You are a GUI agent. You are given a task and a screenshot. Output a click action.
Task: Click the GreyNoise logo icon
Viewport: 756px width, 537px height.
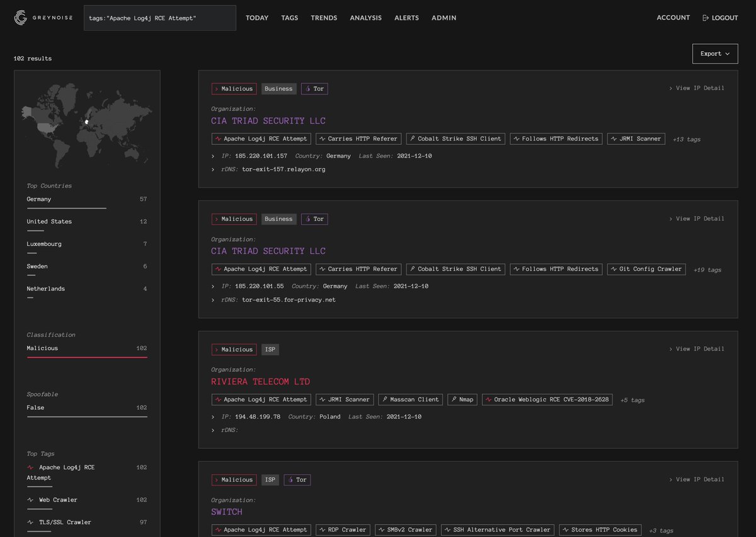(x=20, y=17)
